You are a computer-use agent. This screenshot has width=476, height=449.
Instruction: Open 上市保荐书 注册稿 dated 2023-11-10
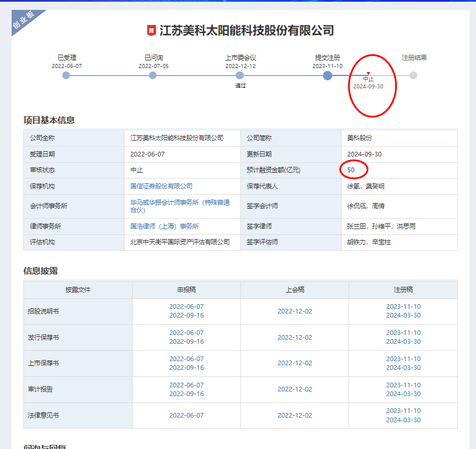(403, 359)
